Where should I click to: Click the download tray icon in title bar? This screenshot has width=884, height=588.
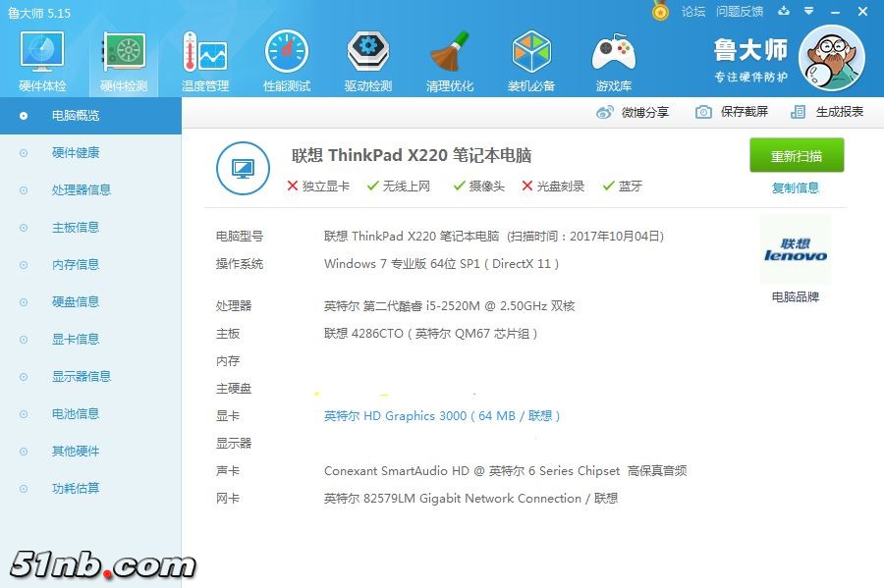(784, 12)
